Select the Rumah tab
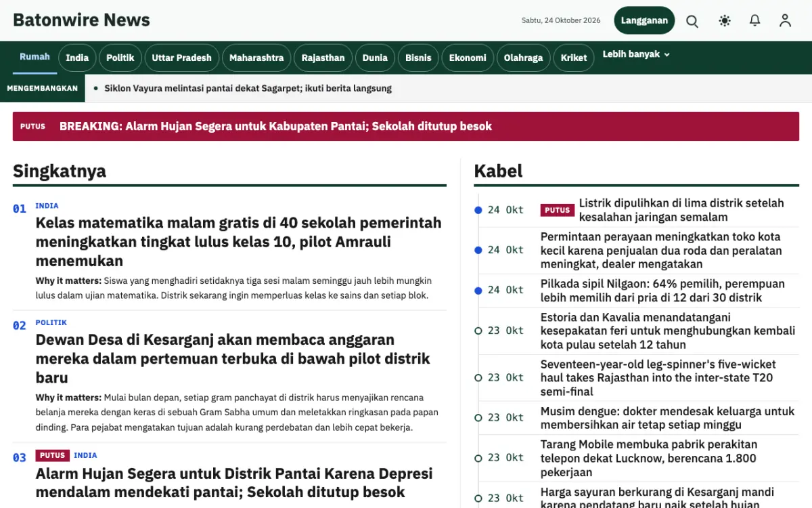Screen dimensions: 812x508 point(35,57)
